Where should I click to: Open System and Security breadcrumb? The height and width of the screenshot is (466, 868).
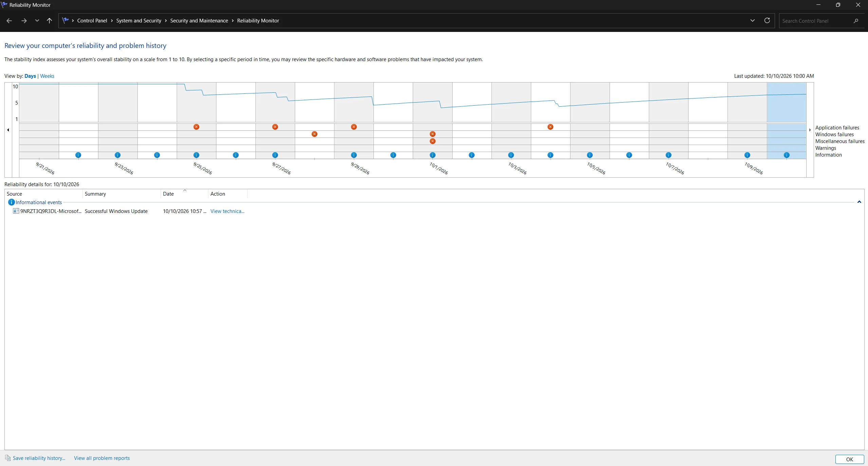pos(138,21)
